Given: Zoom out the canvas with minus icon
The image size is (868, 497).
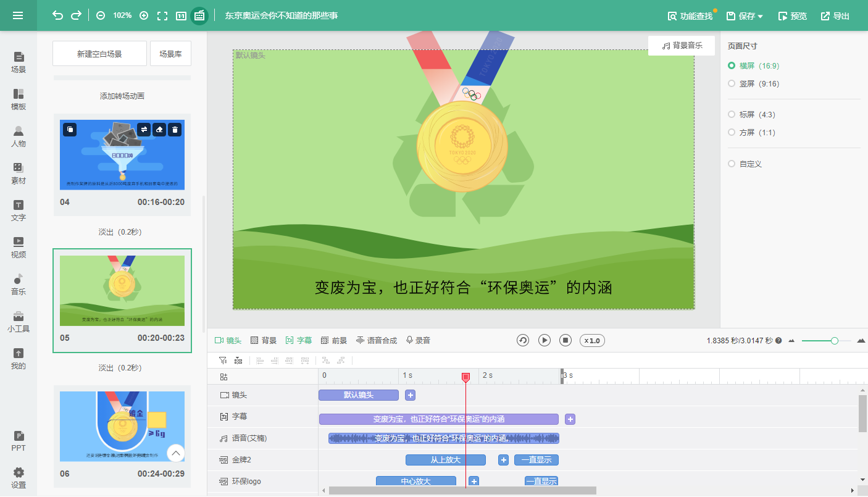Looking at the screenshot, I should 101,15.
